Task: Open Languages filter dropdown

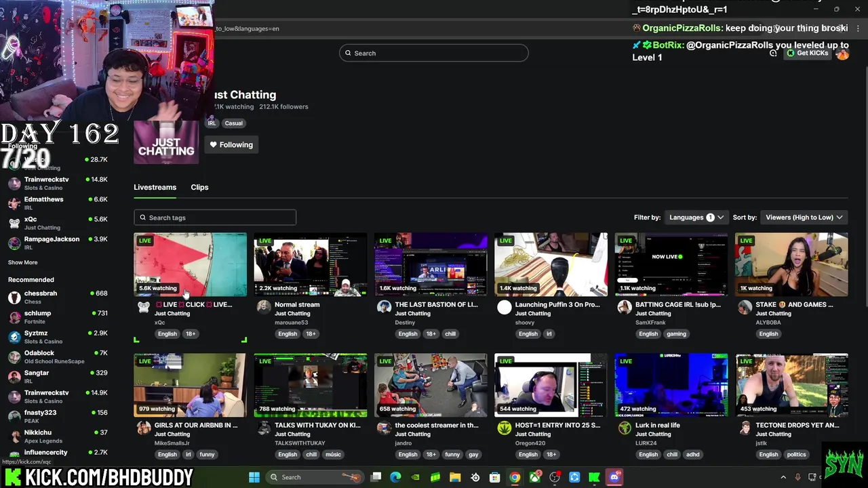Action: pyautogui.click(x=696, y=218)
